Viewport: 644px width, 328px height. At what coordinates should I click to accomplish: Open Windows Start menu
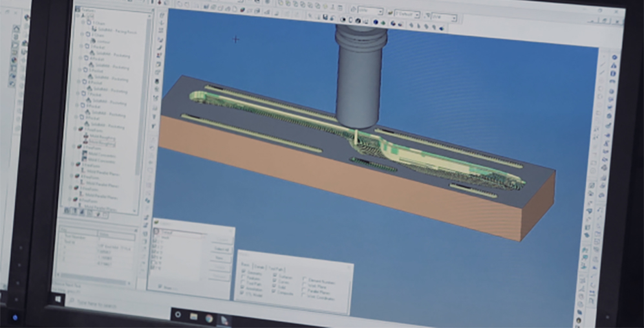(58, 300)
